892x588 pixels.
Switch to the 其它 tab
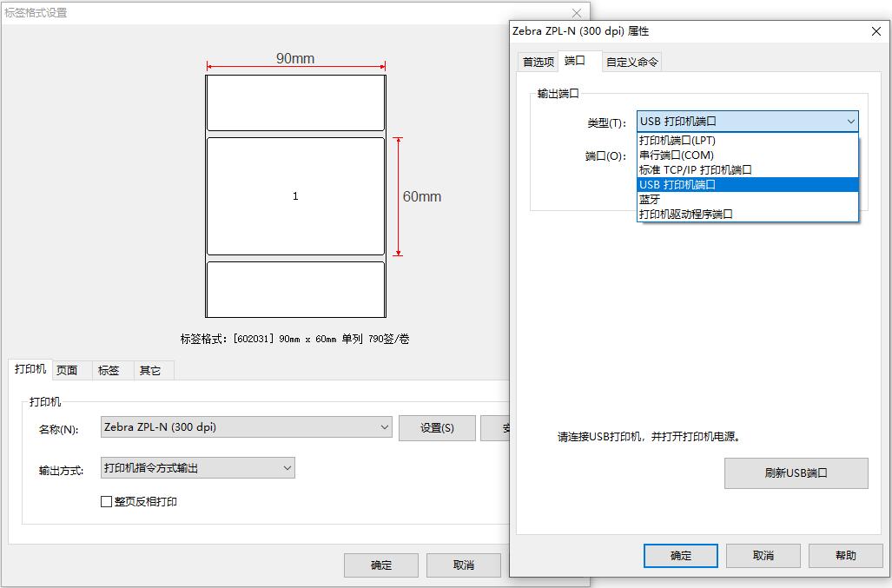coord(151,370)
